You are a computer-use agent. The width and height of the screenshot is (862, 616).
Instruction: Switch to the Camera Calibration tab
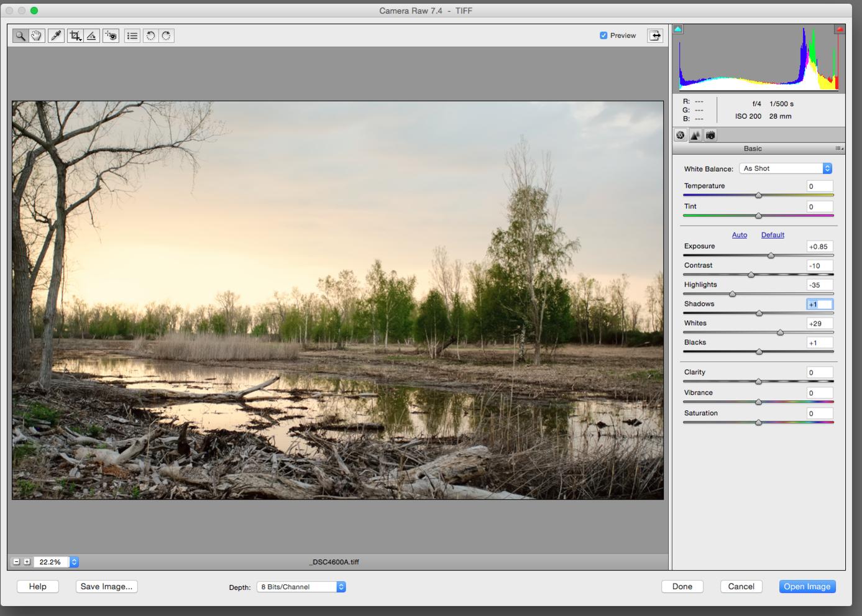pos(710,136)
